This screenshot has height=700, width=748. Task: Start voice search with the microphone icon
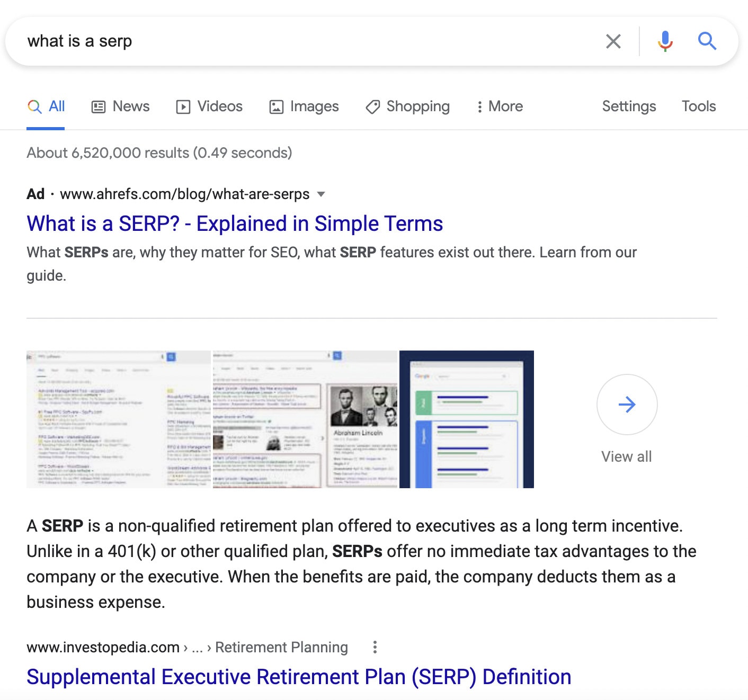(x=665, y=41)
